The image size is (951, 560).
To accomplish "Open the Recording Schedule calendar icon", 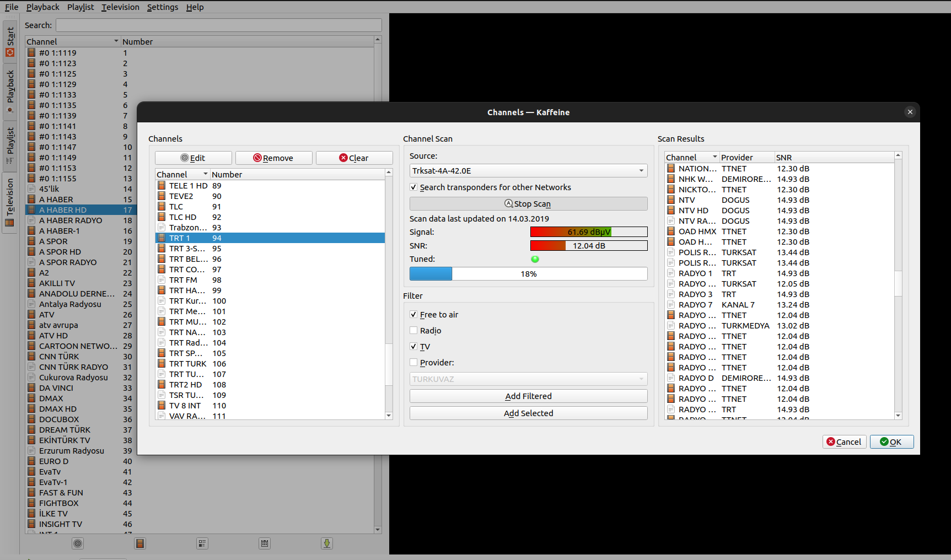I will click(265, 543).
